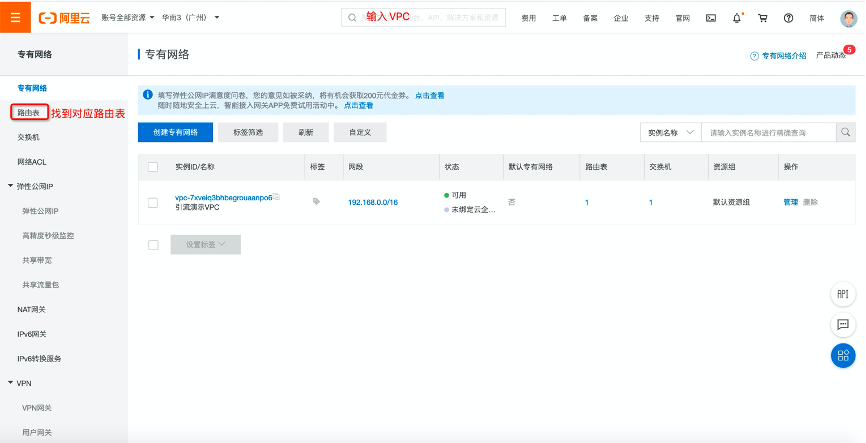Tick the checkbox beside 设置标签 below the table
The height and width of the screenshot is (443, 866).
click(x=153, y=244)
